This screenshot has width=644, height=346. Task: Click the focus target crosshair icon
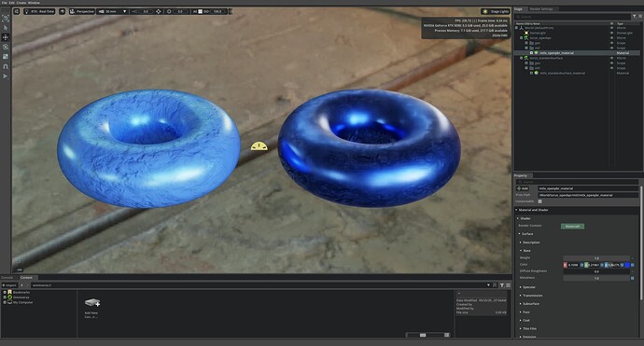(x=159, y=11)
